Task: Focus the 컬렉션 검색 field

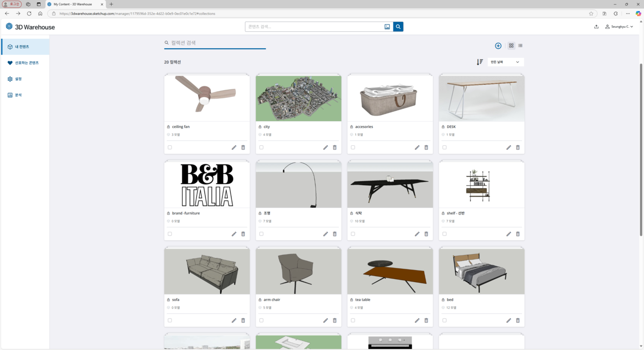Action: click(x=215, y=43)
